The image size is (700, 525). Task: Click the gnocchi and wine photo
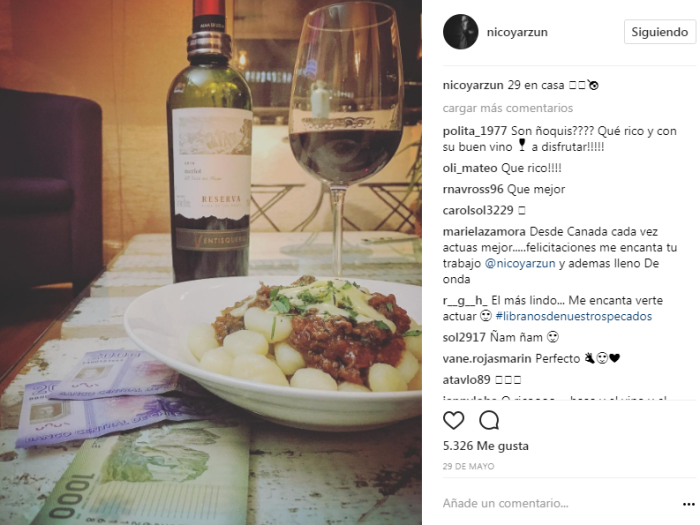click(211, 262)
